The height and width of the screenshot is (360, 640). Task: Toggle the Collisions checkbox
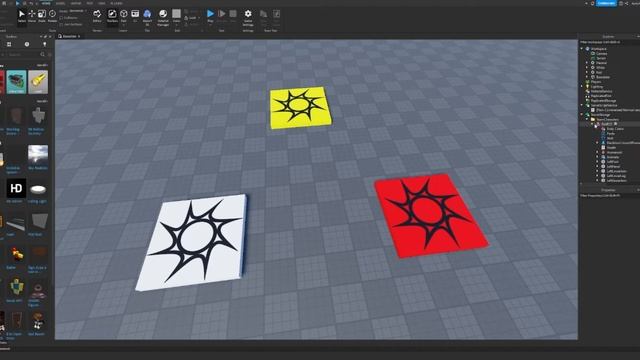[x=61, y=18]
